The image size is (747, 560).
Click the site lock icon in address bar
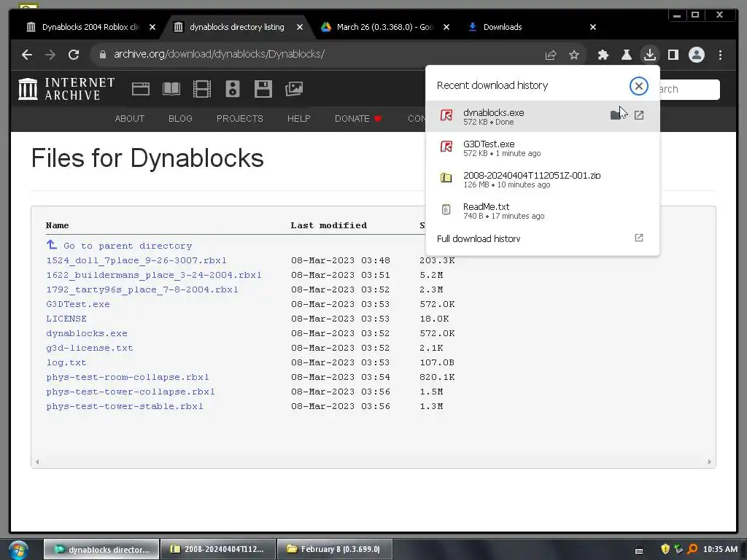point(102,55)
